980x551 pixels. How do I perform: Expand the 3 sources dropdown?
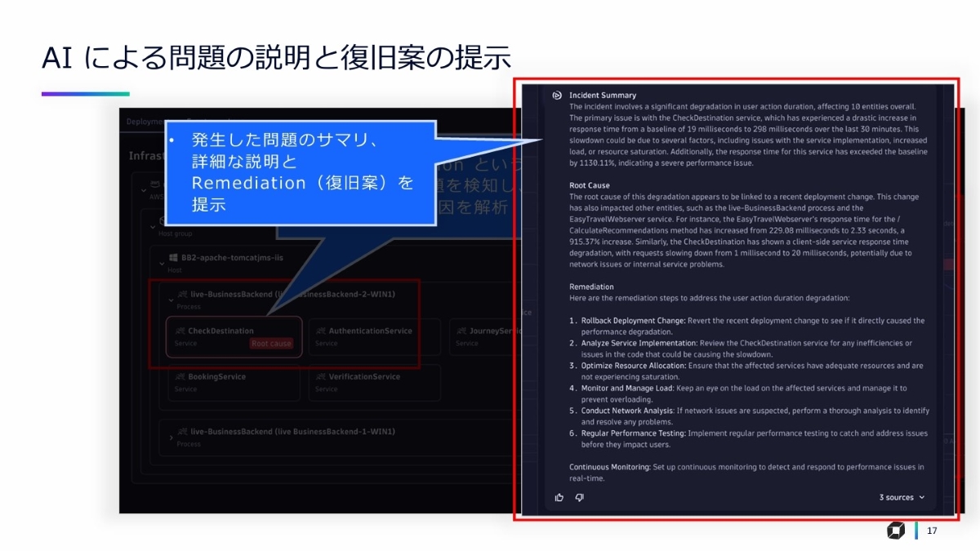pyautogui.click(x=902, y=497)
